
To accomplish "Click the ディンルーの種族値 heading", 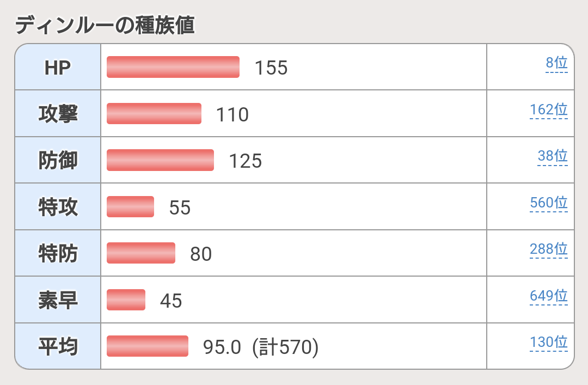I will click(105, 25).
